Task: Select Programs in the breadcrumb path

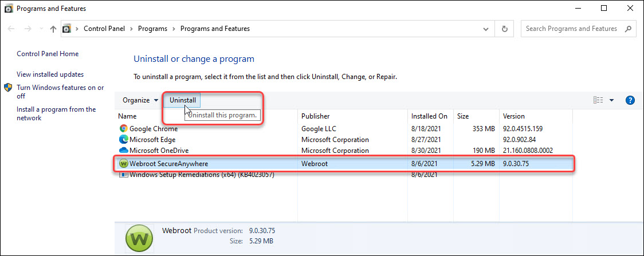Action: pyautogui.click(x=152, y=29)
